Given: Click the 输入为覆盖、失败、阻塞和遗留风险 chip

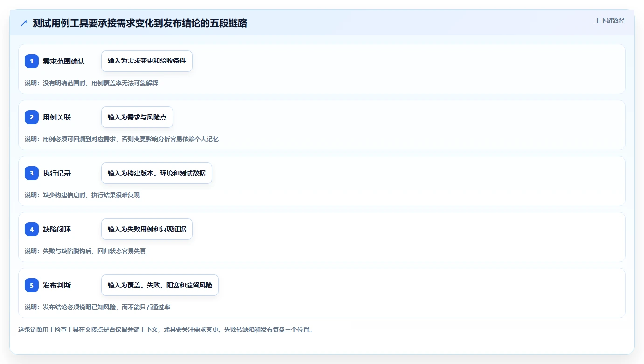Looking at the screenshot, I should tap(160, 285).
